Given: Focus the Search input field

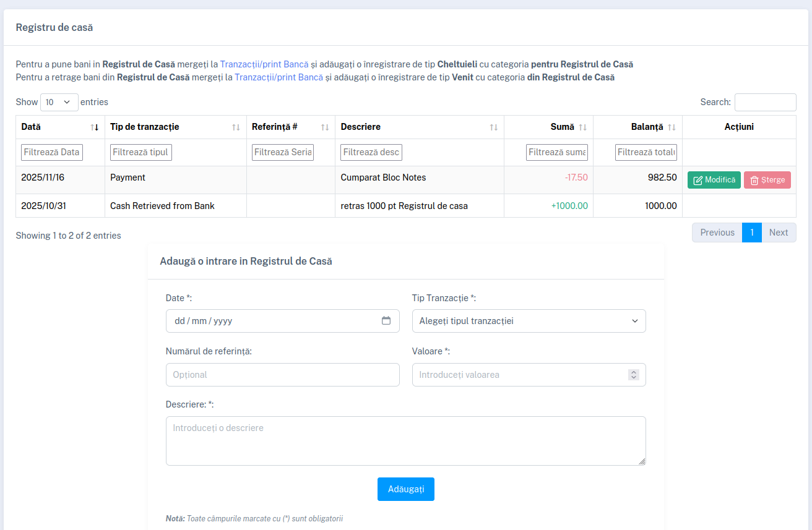Looking at the screenshot, I should point(765,102).
